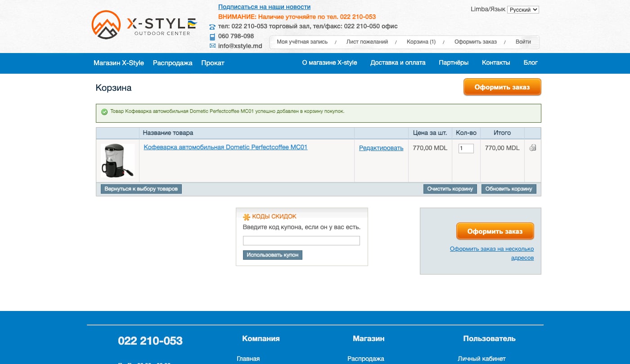Click the coffee maker product thumbnail
Image resolution: width=630 pixels, height=364 pixels.
pos(118,160)
